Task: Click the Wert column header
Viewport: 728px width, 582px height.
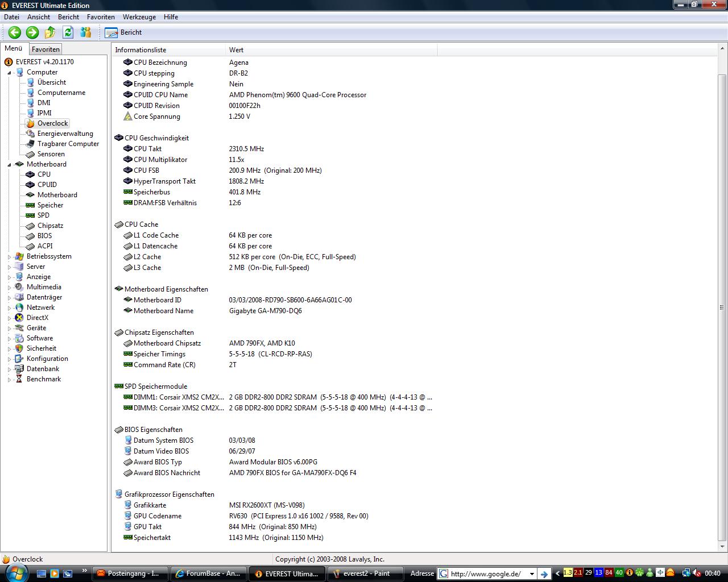Action: click(x=332, y=50)
